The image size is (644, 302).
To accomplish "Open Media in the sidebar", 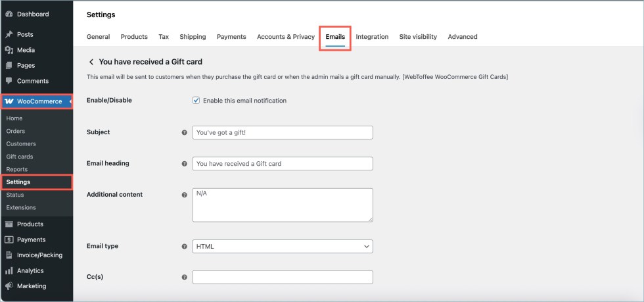I will click(26, 50).
